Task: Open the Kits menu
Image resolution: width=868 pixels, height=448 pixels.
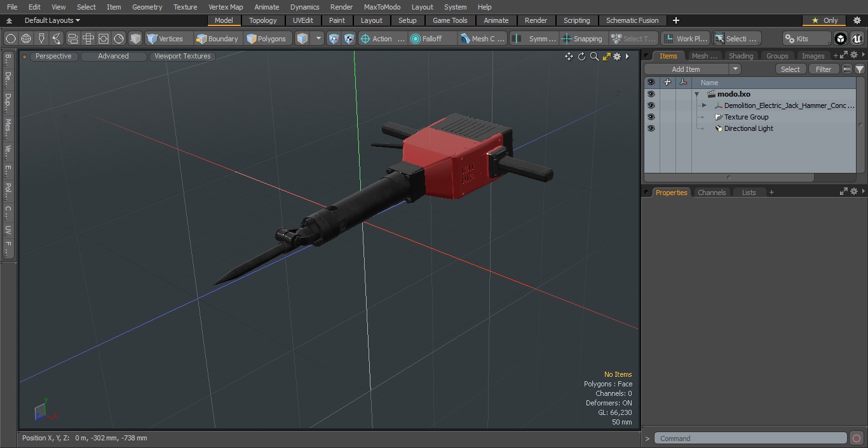Action: click(807, 39)
